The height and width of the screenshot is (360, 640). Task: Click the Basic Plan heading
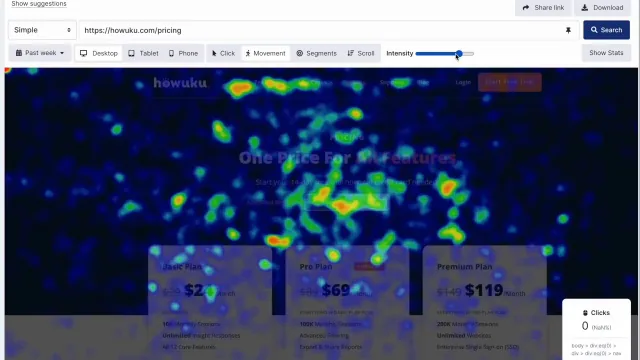[182, 267]
